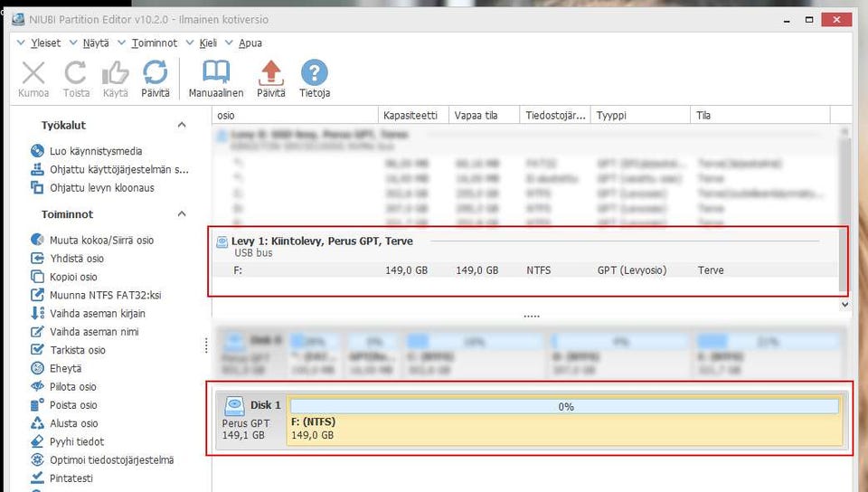Sort by Kapasiteetti column header
Viewport: 868px width, 492px height.
413,115
